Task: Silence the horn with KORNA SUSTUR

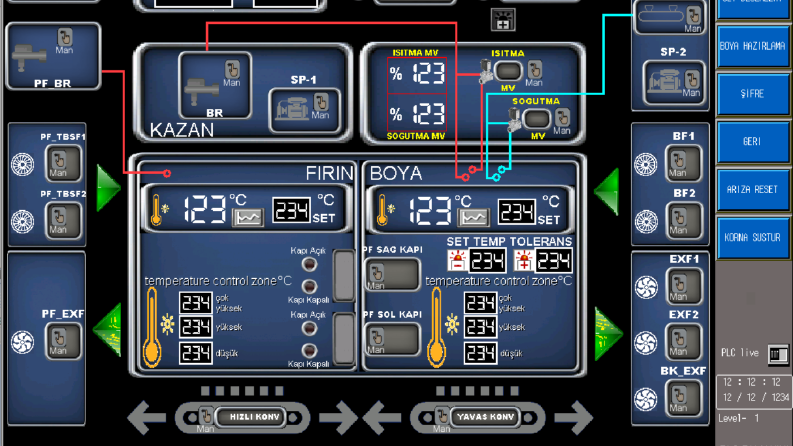Action: (752, 237)
